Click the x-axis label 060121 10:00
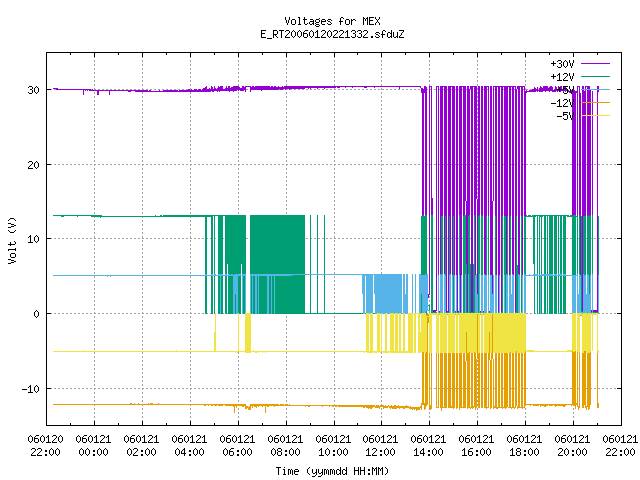Viewport: 640px width, 480px height. point(333,446)
